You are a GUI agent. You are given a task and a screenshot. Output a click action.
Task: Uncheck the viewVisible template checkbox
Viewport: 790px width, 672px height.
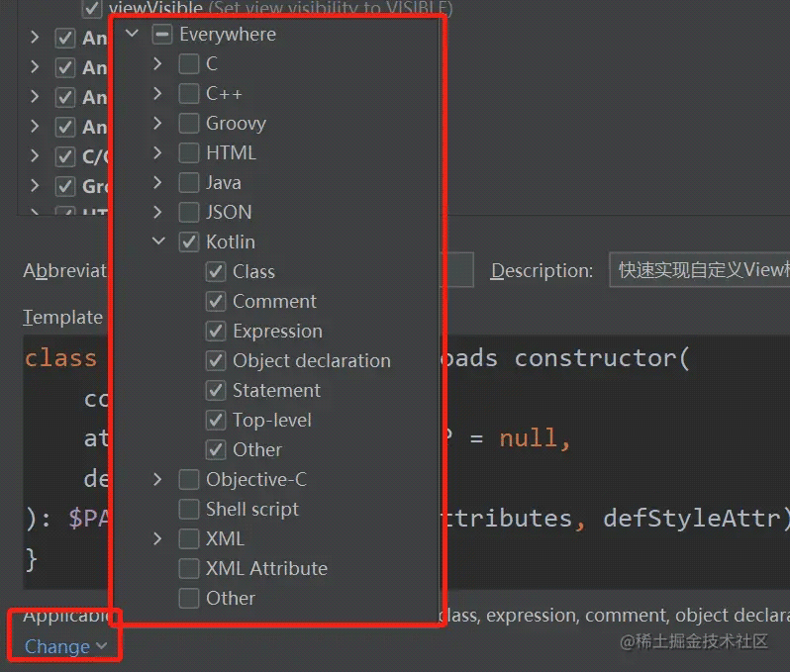click(92, 9)
